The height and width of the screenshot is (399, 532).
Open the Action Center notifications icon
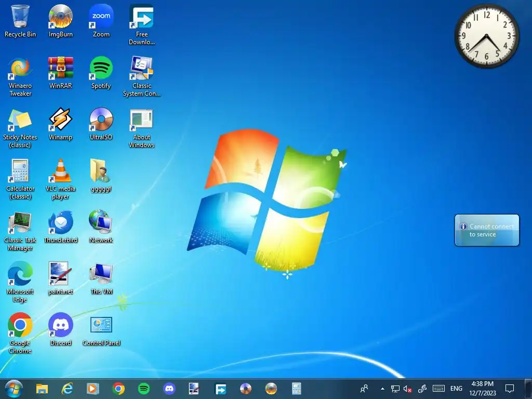click(x=510, y=389)
